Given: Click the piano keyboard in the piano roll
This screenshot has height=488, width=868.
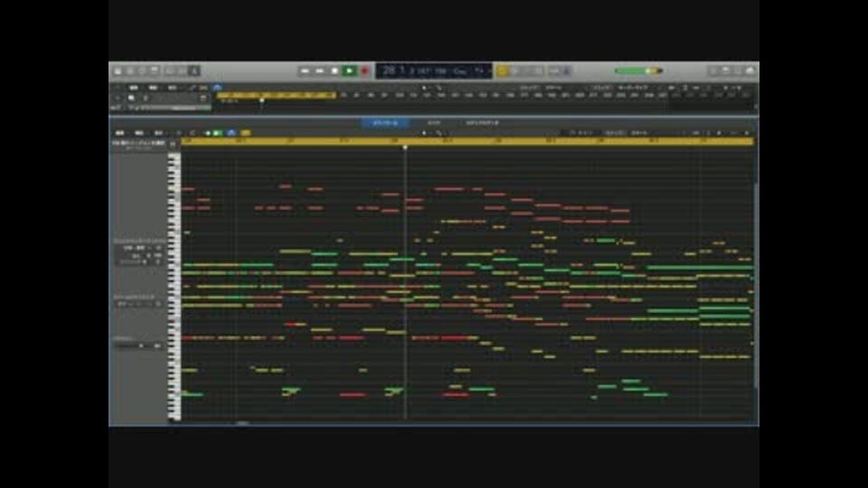Looking at the screenshot, I should tap(174, 286).
